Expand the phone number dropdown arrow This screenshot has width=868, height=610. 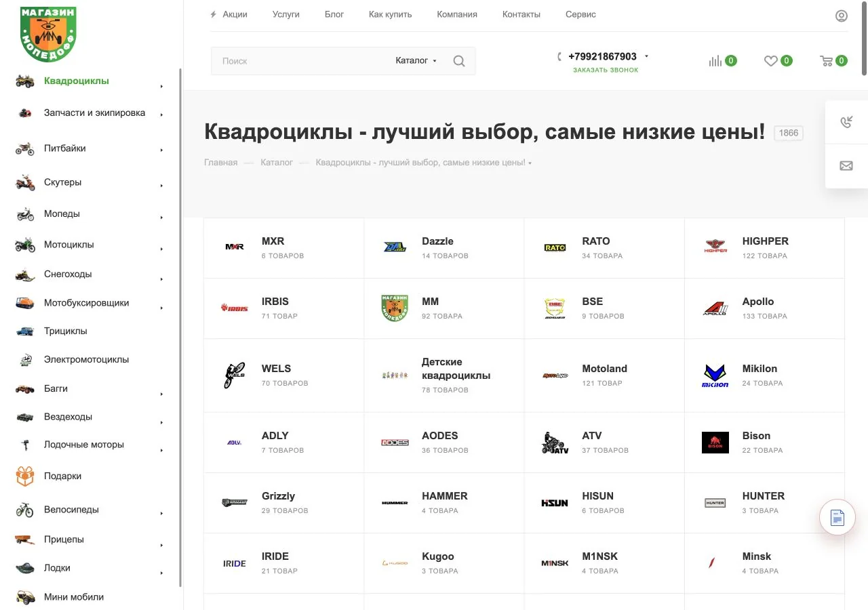[x=646, y=56]
